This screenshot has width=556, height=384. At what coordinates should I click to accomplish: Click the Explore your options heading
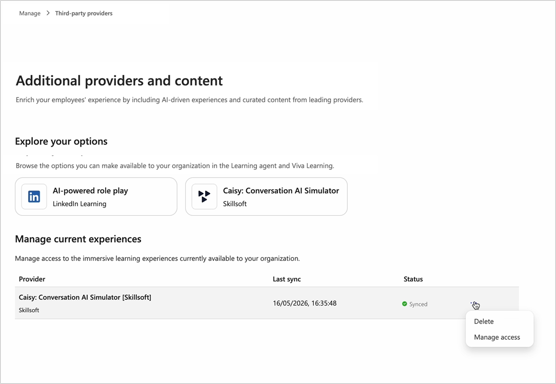61,141
